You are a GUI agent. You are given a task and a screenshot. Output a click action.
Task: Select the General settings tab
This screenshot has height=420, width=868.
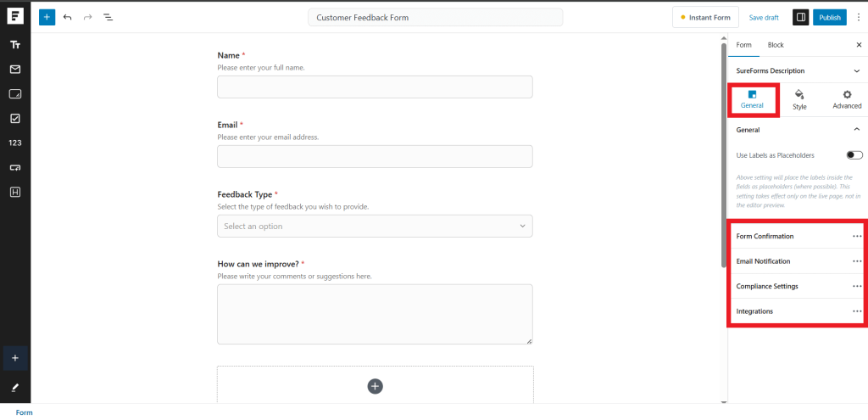tap(752, 100)
